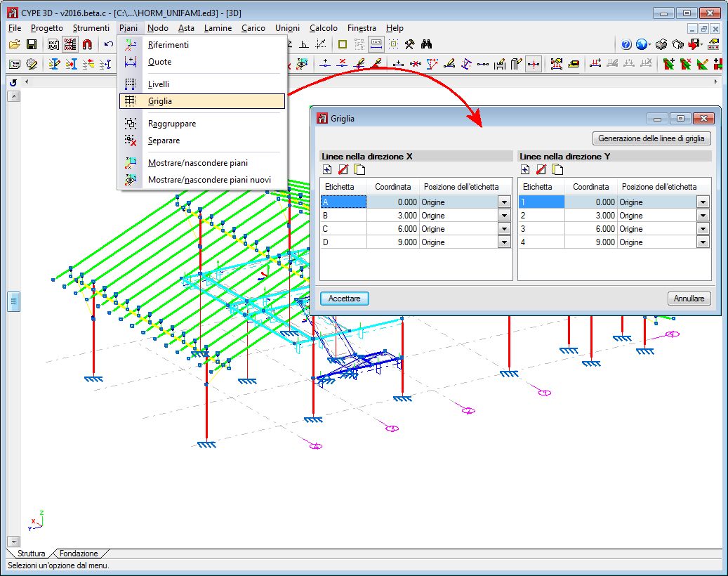Click the save floppy disk icon
The height and width of the screenshot is (576, 728).
pos(32,44)
